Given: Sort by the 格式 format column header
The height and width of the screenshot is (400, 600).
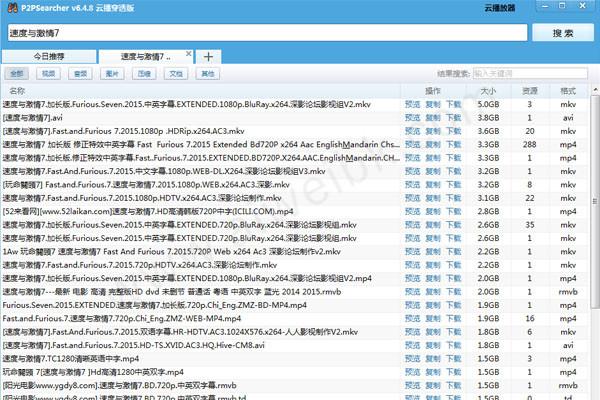Looking at the screenshot, I should pyautogui.click(x=568, y=91).
